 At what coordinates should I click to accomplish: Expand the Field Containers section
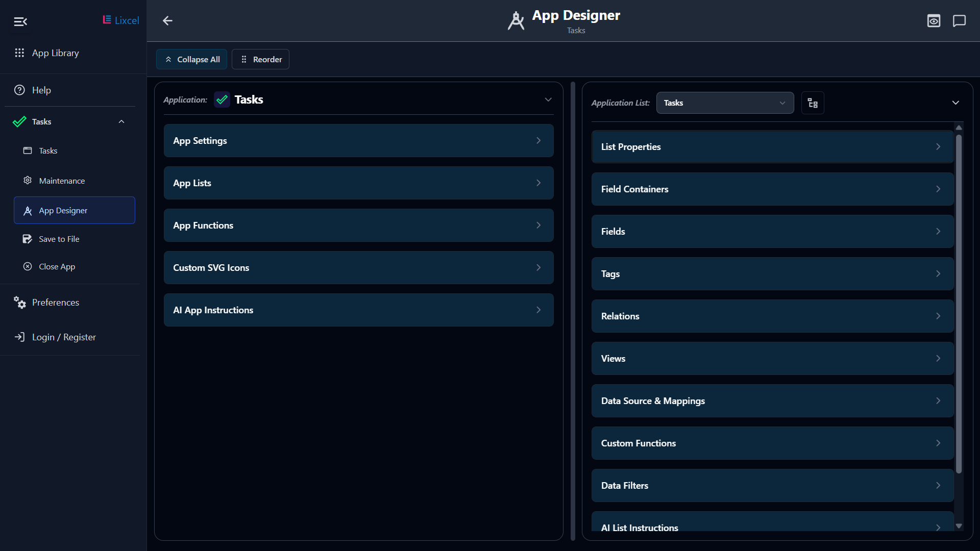click(x=772, y=189)
